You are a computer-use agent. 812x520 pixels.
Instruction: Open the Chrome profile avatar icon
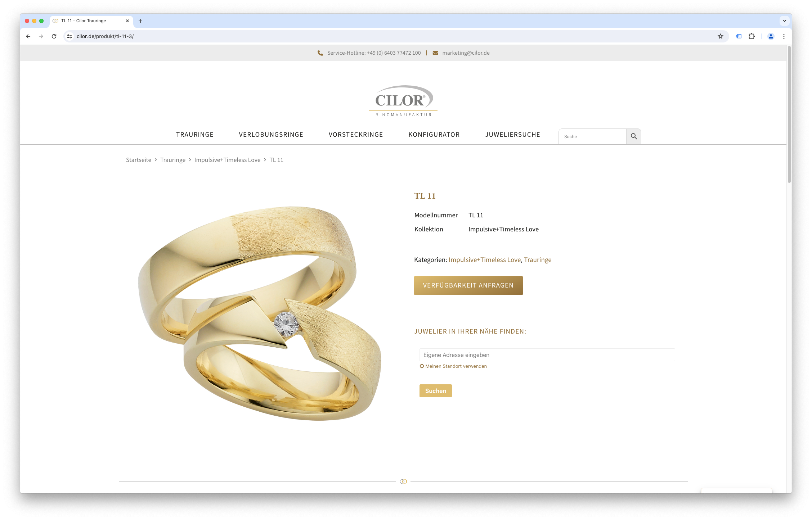click(x=771, y=36)
